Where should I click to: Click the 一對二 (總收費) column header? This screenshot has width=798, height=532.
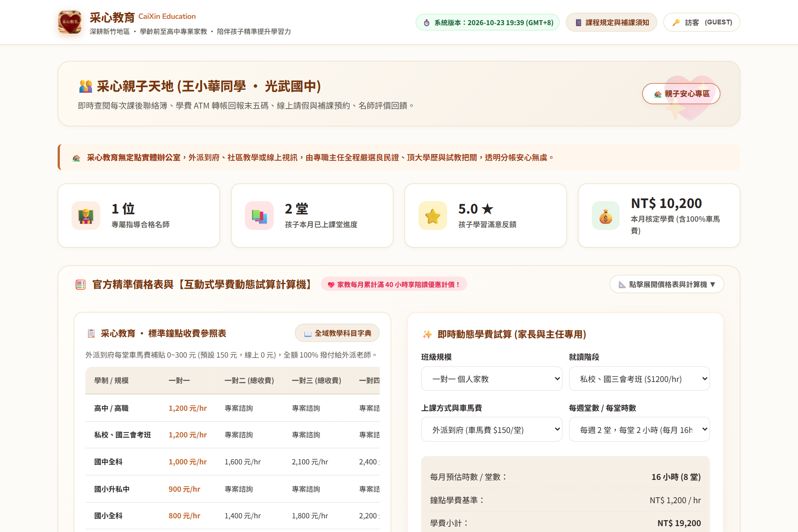point(249,381)
